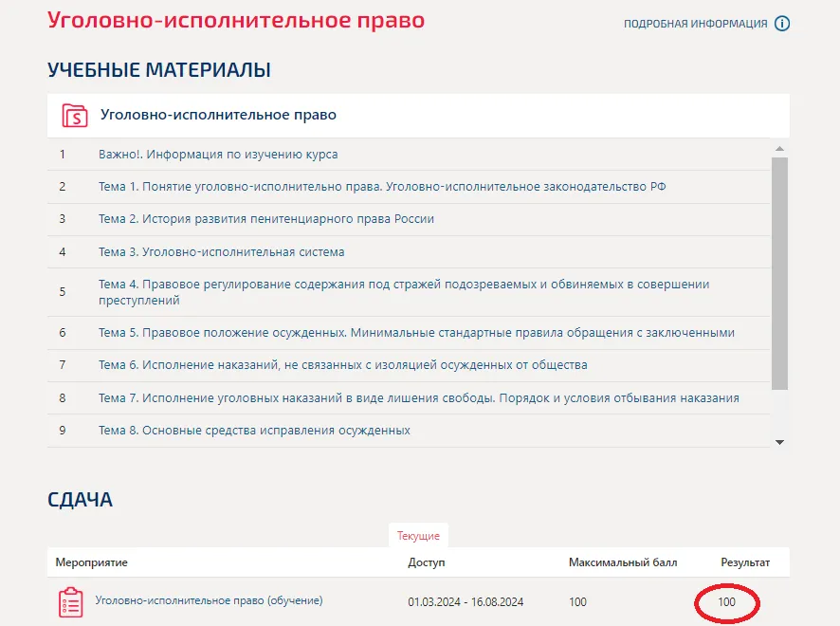
Task: Click the Доступ column header
Action: coord(427,562)
